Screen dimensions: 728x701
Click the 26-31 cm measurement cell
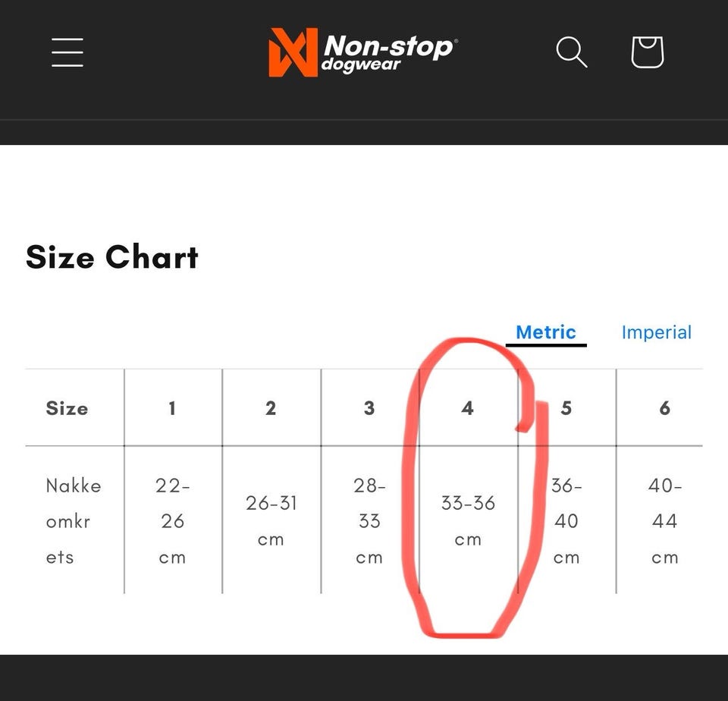click(271, 521)
